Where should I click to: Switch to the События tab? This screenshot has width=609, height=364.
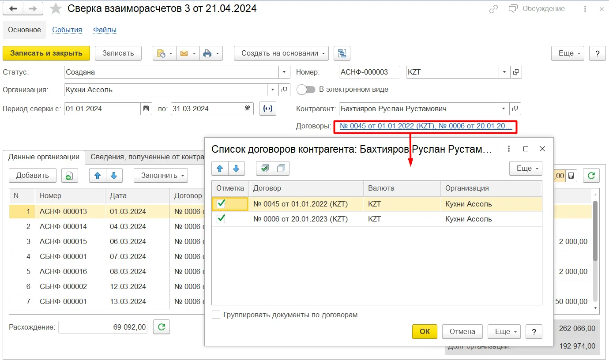click(67, 30)
